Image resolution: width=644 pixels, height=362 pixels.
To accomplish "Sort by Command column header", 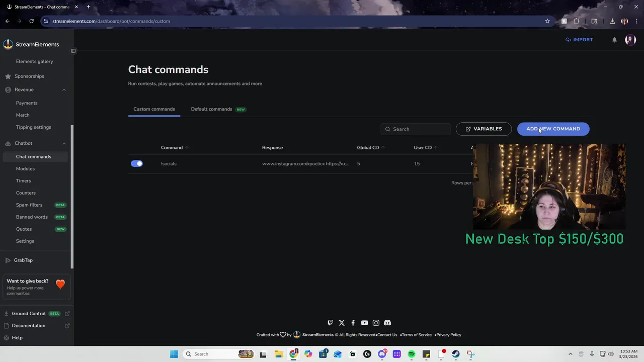I will tap(175, 147).
